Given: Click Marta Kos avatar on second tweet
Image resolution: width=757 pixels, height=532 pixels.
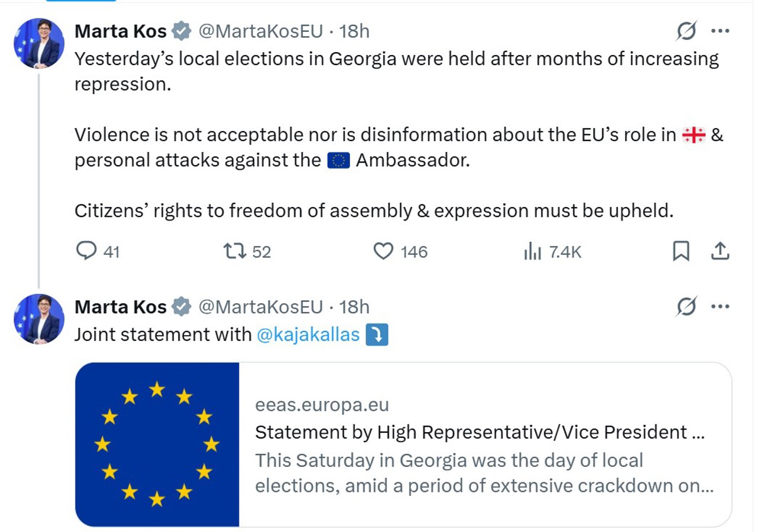Looking at the screenshot, I should point(39,319).
